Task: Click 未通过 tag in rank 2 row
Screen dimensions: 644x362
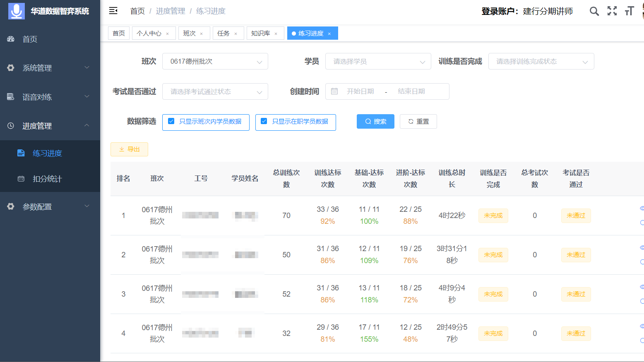Action: (576, 255)
